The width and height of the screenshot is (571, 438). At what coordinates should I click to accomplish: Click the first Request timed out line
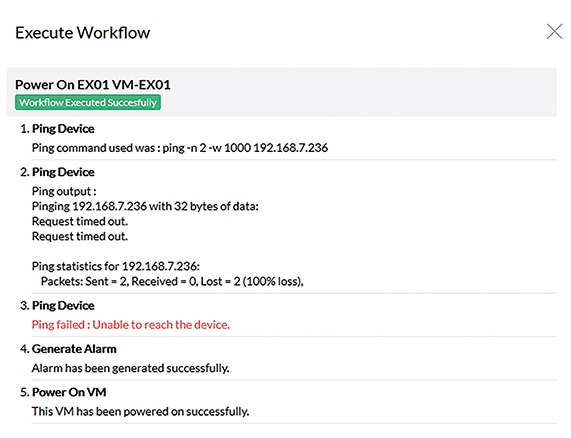pyautogui.click(x=80, y=221)
